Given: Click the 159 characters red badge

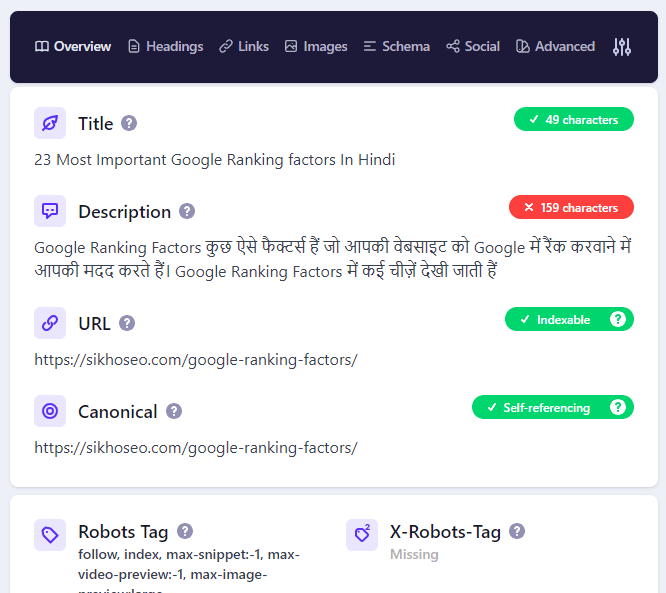Looking at the screenshot, I should [x=571, y=207].
